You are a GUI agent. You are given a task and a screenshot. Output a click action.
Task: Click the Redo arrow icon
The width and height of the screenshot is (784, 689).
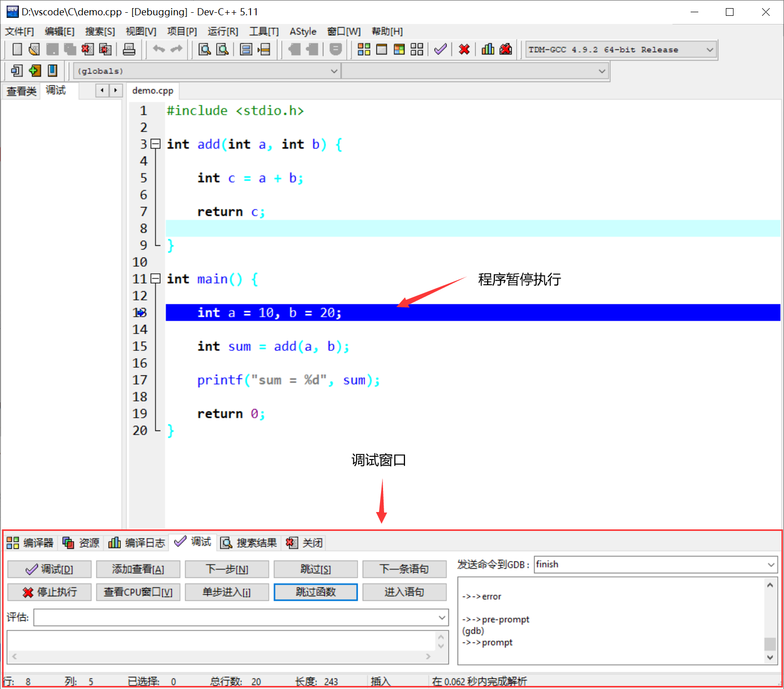click(176, 49)
